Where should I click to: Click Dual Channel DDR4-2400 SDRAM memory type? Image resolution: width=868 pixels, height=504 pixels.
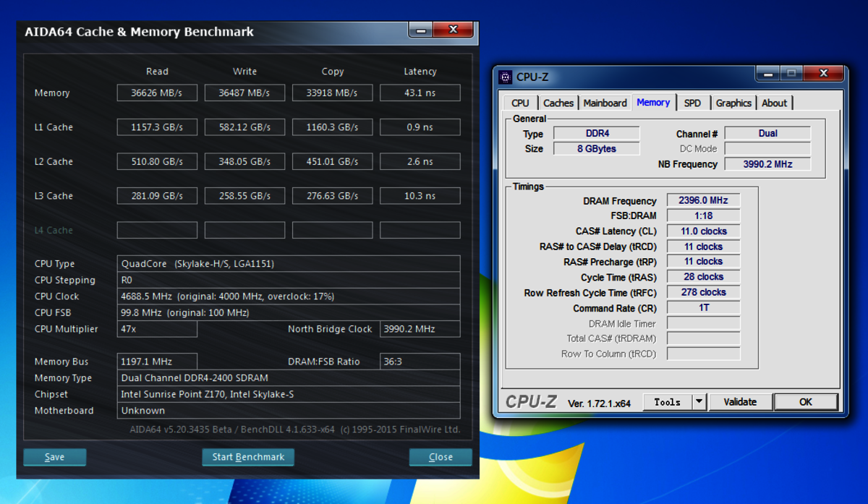289,378
